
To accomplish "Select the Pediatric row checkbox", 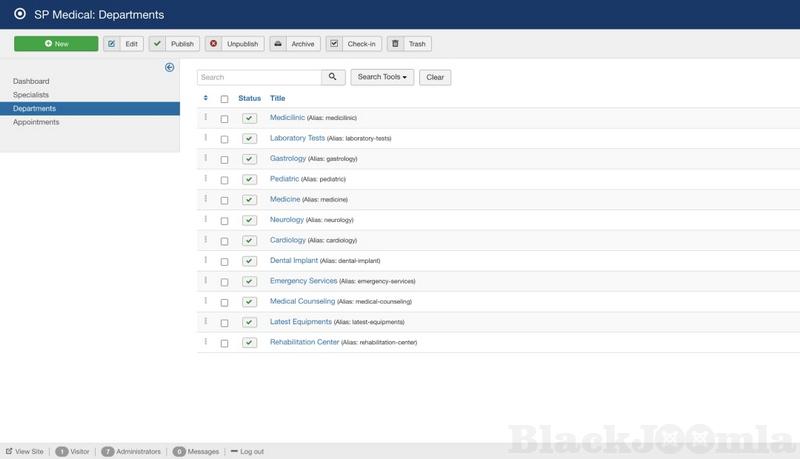I will [x=224, y=180].
